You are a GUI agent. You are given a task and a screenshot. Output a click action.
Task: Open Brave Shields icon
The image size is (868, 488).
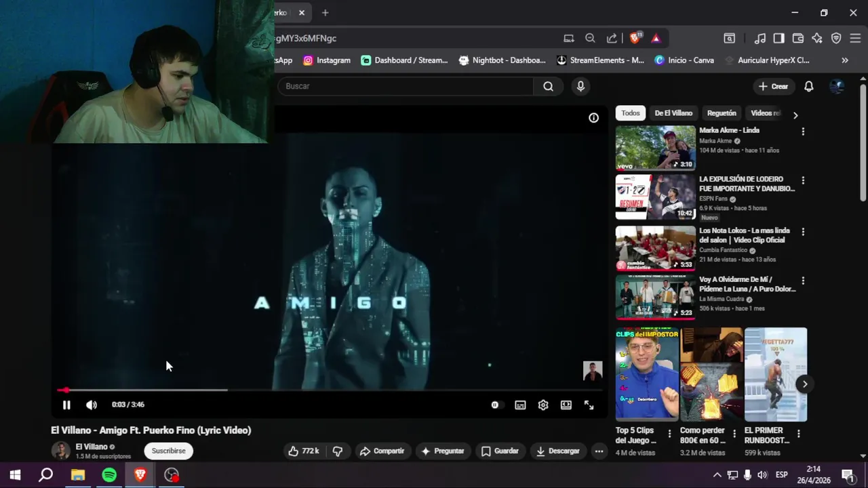[x=635, y=38]
